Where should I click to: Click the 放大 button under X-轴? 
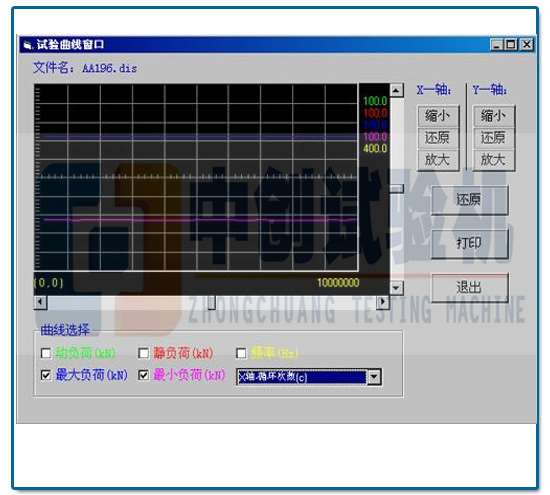438,160
